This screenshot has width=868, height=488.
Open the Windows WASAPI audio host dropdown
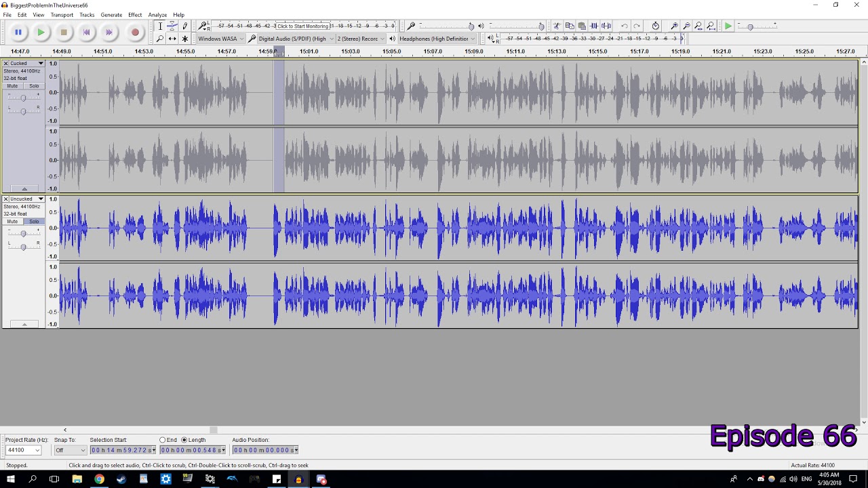[x=220, y=39]
